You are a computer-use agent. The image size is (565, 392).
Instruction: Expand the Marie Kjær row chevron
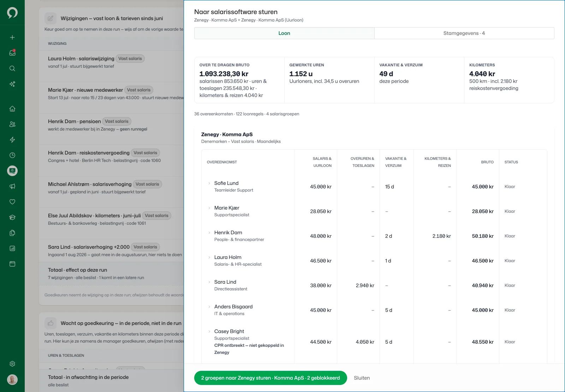(209, 208)
